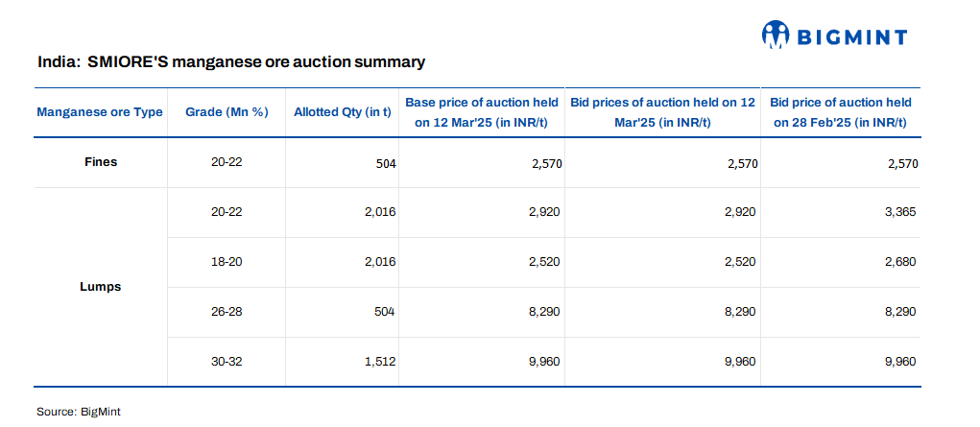Click the Source: BigMint footnote

(79, 412)
